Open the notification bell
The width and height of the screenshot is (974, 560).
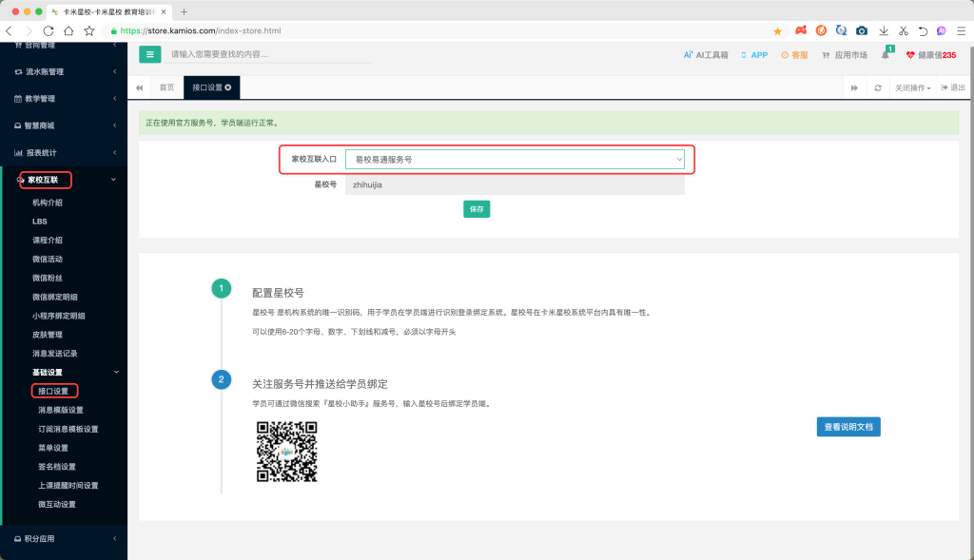point(886,54)
